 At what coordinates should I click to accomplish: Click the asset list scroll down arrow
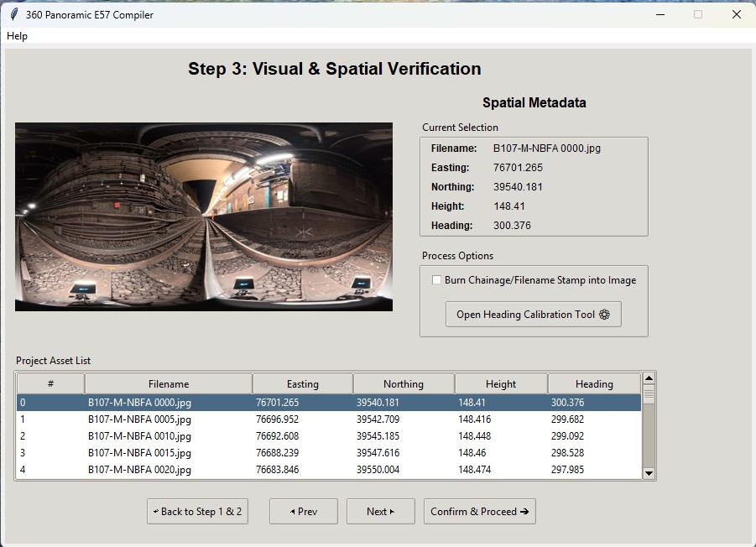[x=649, y=473]
